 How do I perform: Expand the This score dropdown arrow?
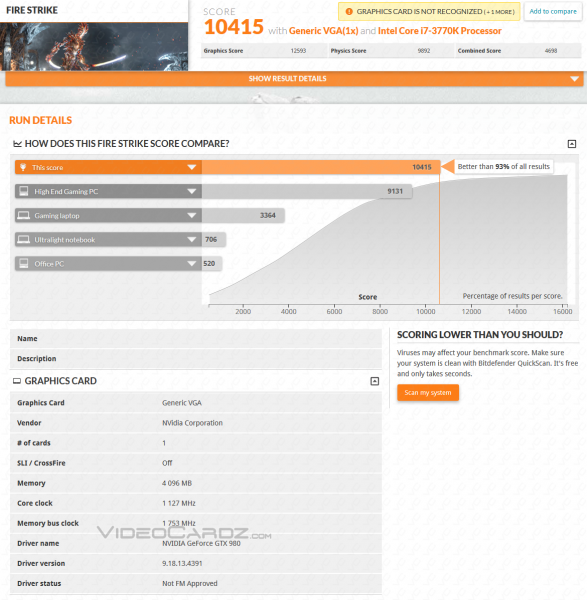(192, 167)
